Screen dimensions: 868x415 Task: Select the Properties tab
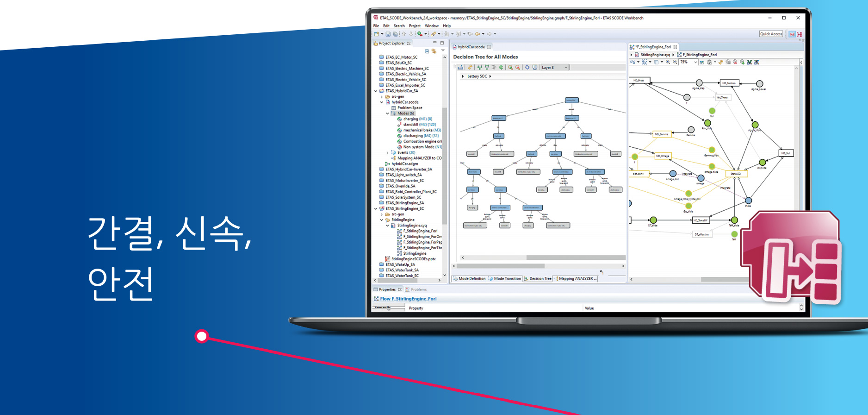[387, 289]
